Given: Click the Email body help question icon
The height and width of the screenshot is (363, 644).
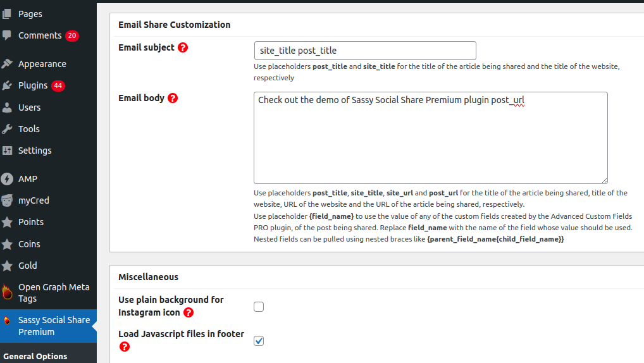Looking at the screenshot, I should [173, 98].
